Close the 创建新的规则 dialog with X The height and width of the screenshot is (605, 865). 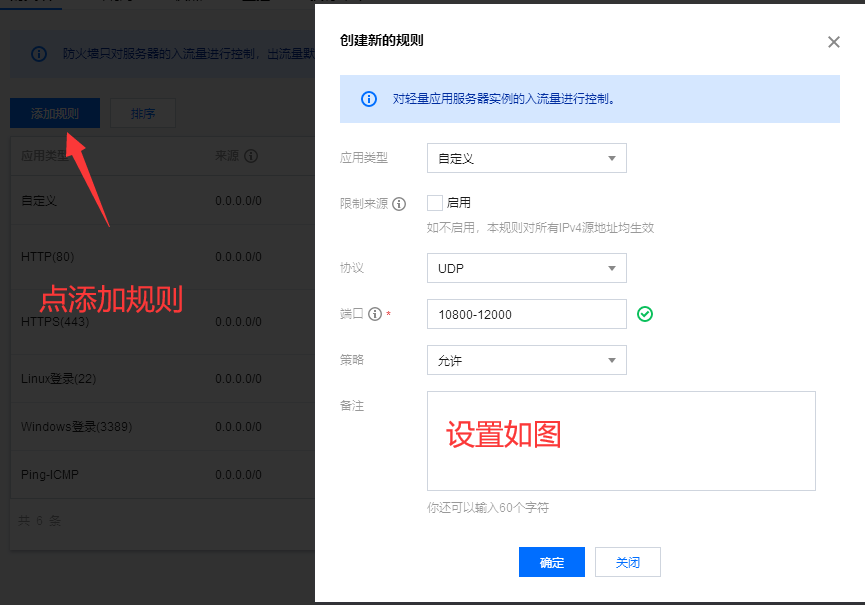(x=833, y=42)
